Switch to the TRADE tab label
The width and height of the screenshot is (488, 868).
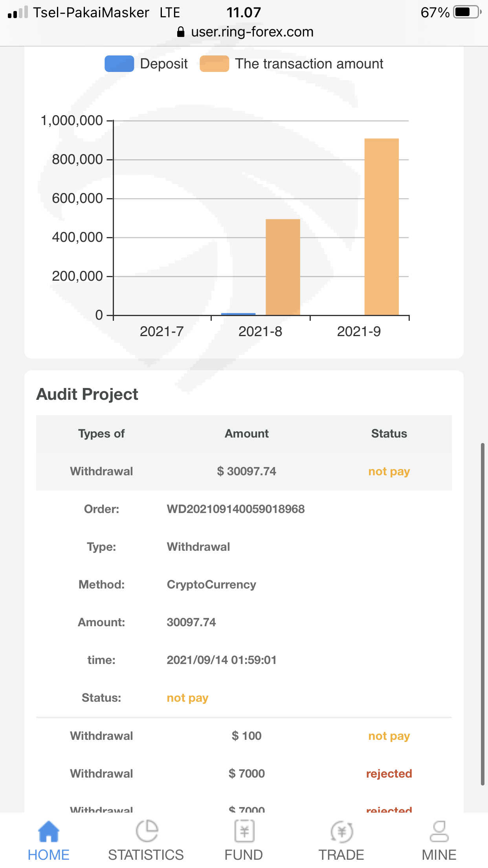click(341, 855)
